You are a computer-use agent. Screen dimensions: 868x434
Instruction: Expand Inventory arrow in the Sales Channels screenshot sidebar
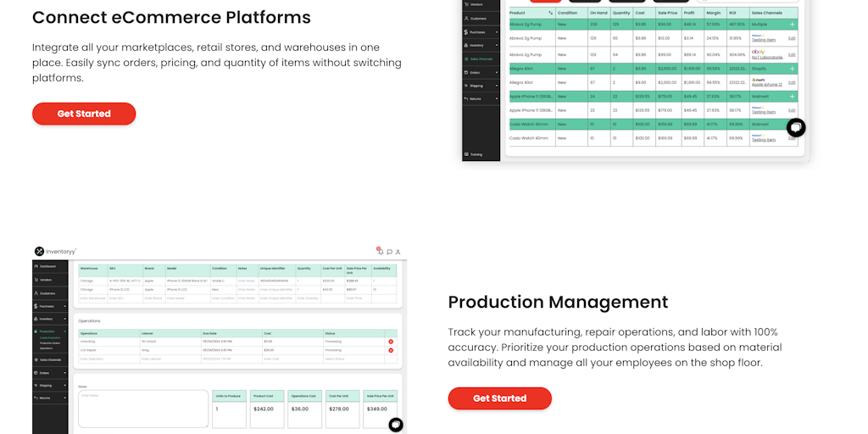(x=497, y=46)
